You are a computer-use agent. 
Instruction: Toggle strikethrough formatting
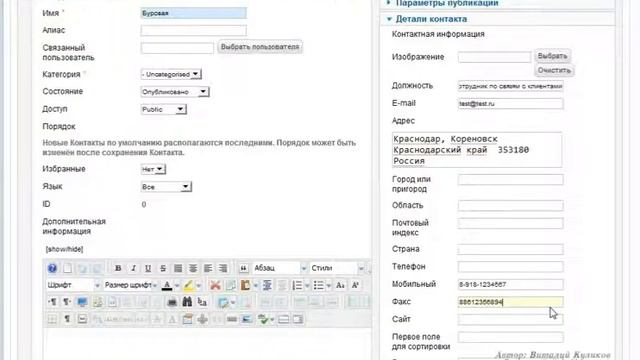pos(163,268)
